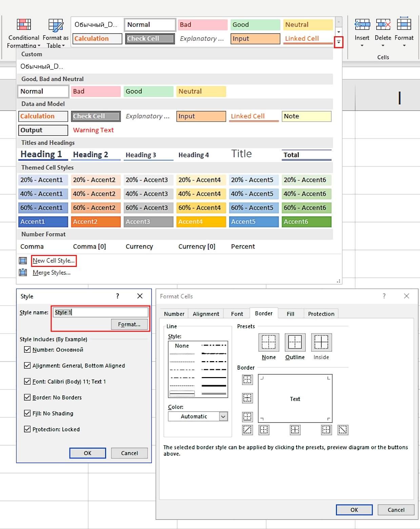Close the Style dialog

tap(140, 296)
